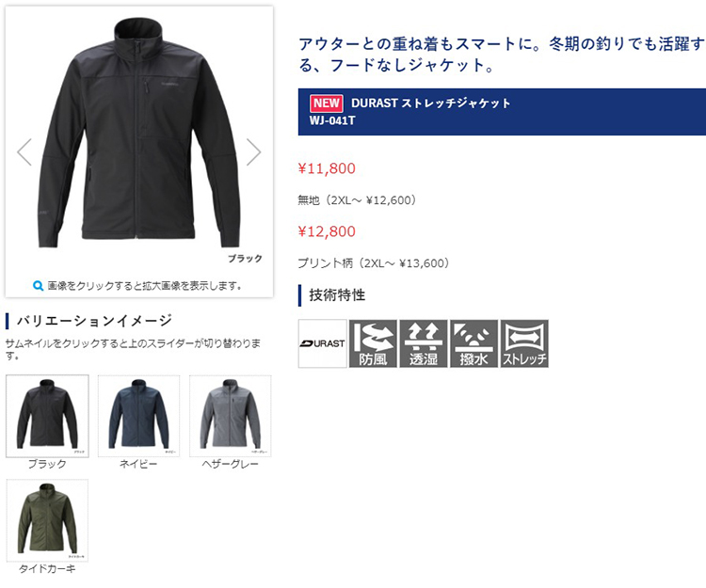The image size is (706, 588).
Task: Show the previous slider image with left arrow
Action: click(24, 152)
